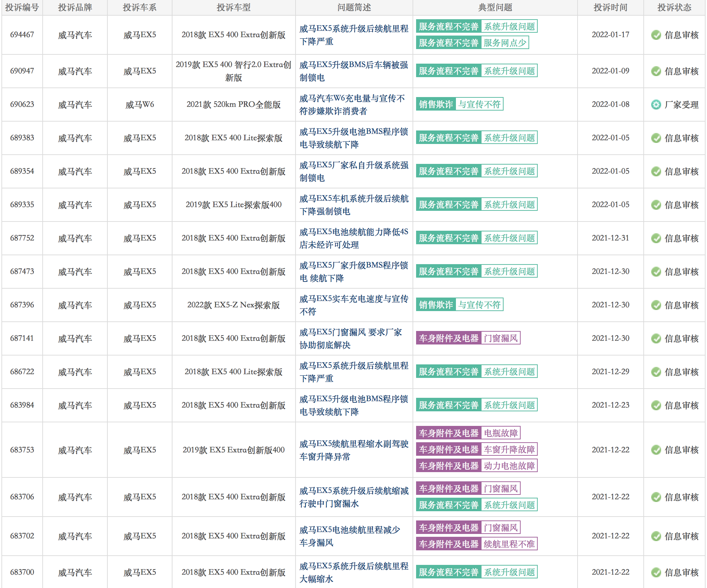Click the '服务网点少' tag in row 694467

(505, 43)
